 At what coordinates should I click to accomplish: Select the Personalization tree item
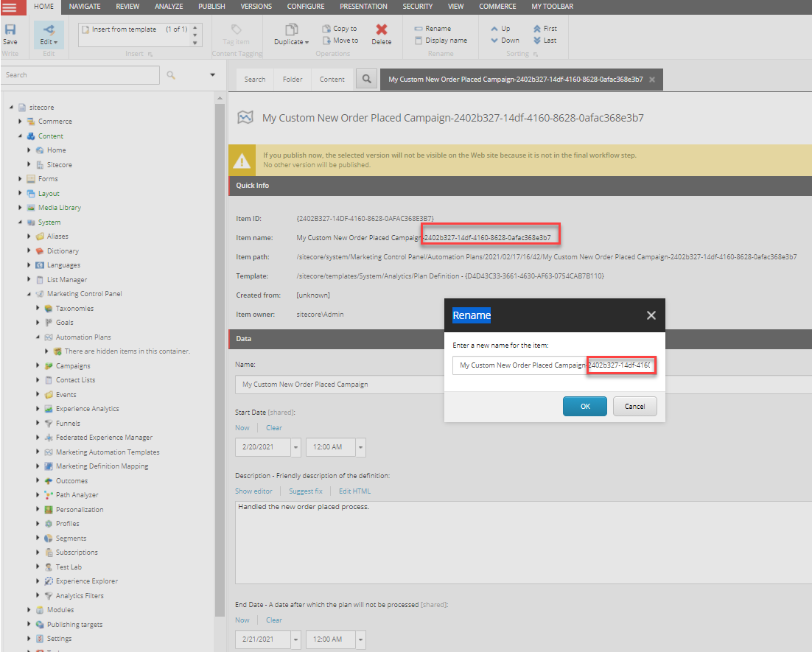[80, 510]
